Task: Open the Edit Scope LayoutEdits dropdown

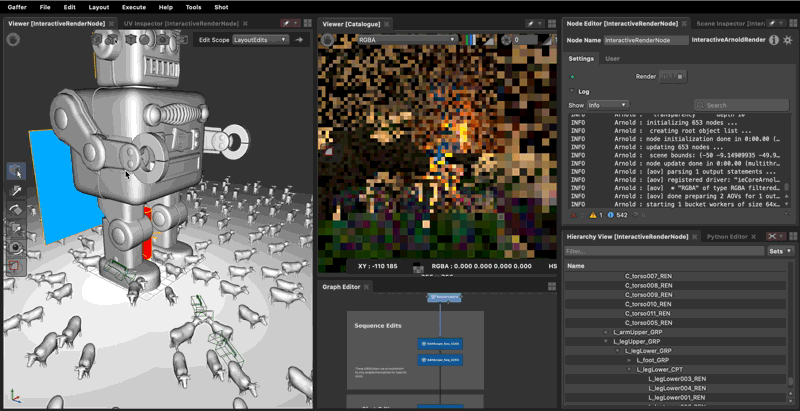Action: [260, 40]
